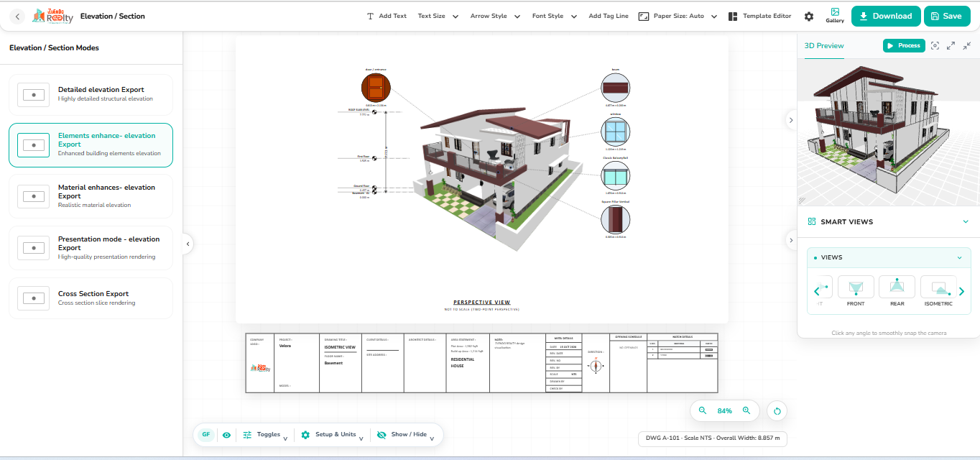This screenshot has height=460, width=980.
Task: Select the REAR view
Action: [897, 291]
